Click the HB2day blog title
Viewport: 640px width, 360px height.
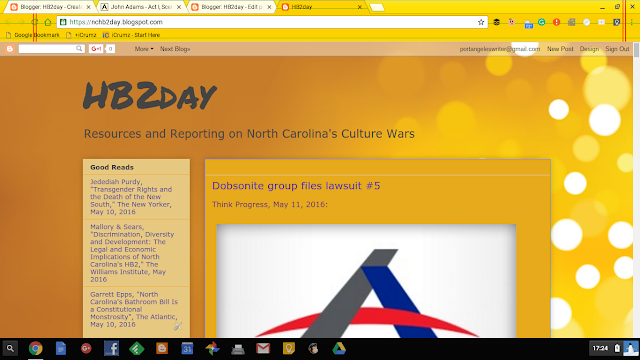(x=149, y=96)
